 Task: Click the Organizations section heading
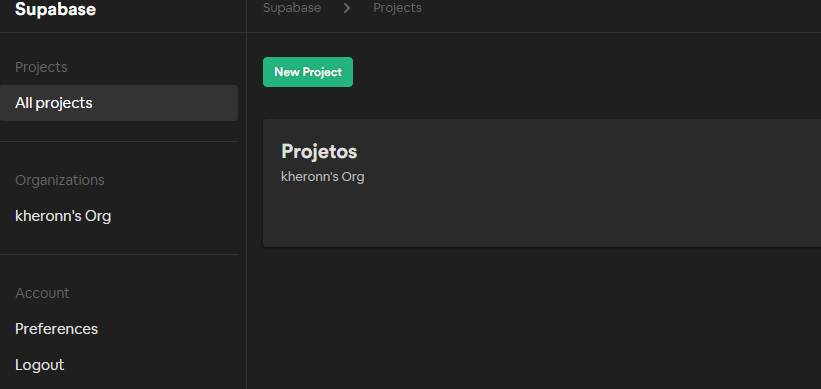click(x=60, y=180)
